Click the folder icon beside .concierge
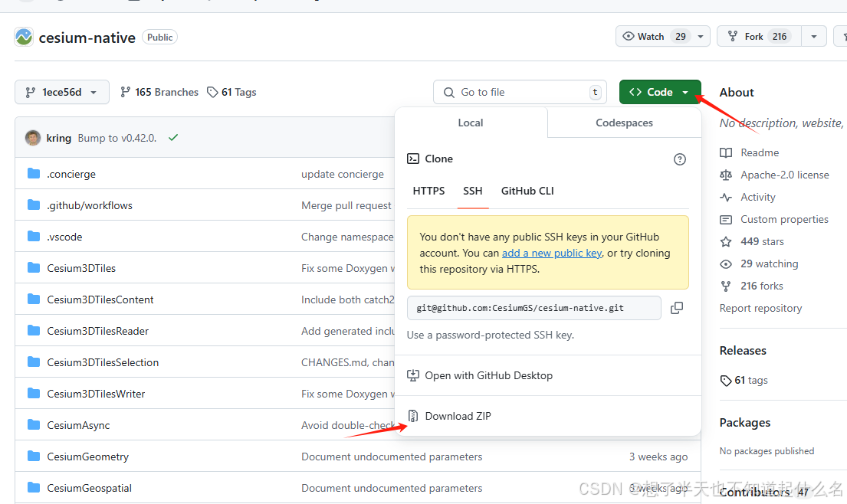The image size is (847, 504). point(34,173)
